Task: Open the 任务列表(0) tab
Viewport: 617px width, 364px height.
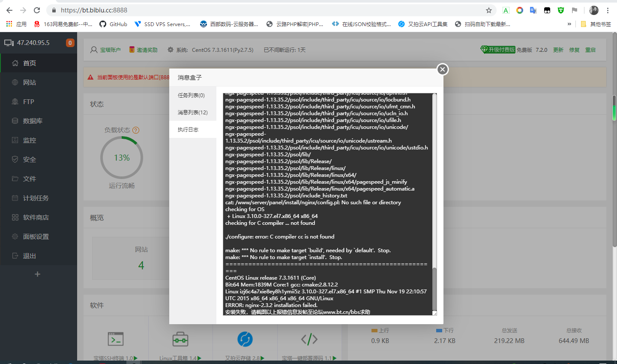Action: click(x=192, y=95)
